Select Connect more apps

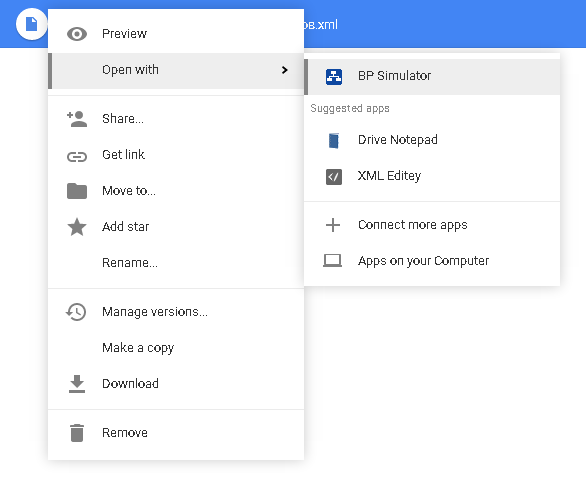pos(432,225)
